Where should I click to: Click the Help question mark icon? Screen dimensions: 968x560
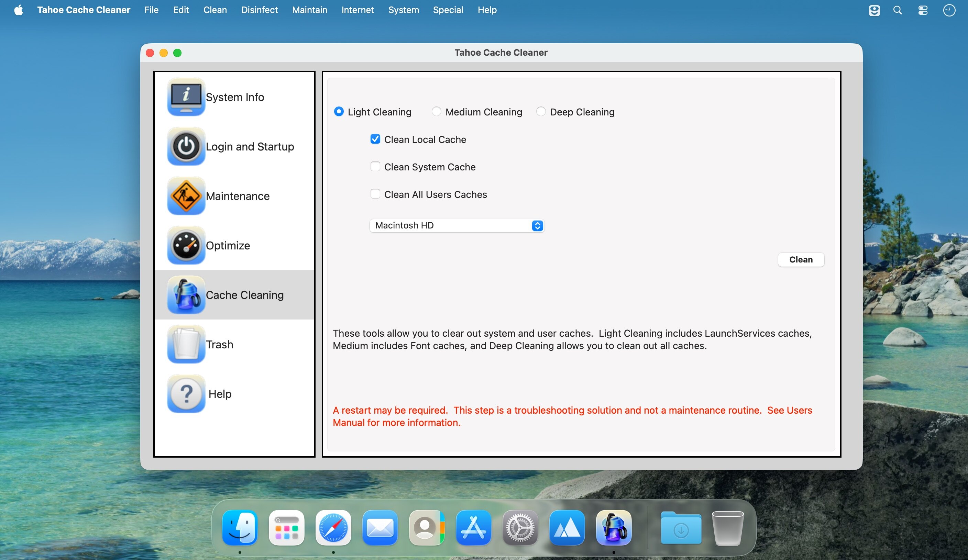coord(186,394)
